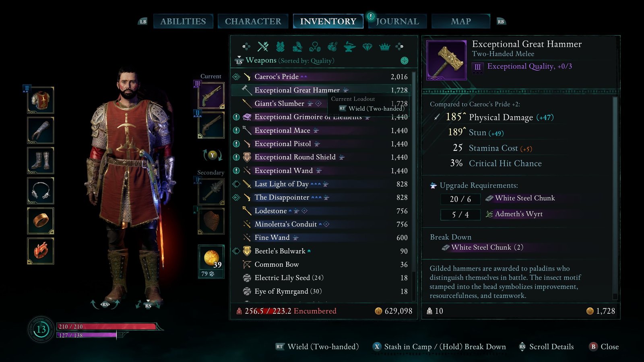644x362 pixels.
Task: Switch to the Abilities tab
Action: (183, 21)
